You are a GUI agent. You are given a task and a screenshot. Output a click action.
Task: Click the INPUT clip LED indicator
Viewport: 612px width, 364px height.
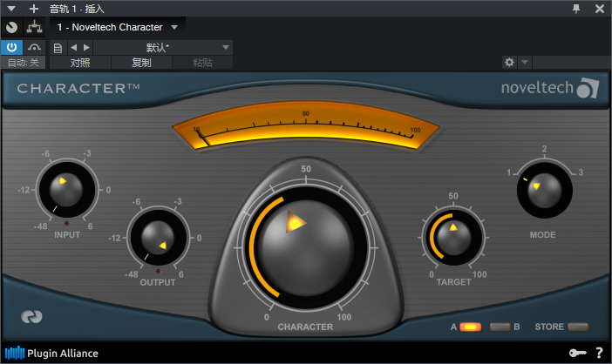pyautogui.click(x=67, y=223)
